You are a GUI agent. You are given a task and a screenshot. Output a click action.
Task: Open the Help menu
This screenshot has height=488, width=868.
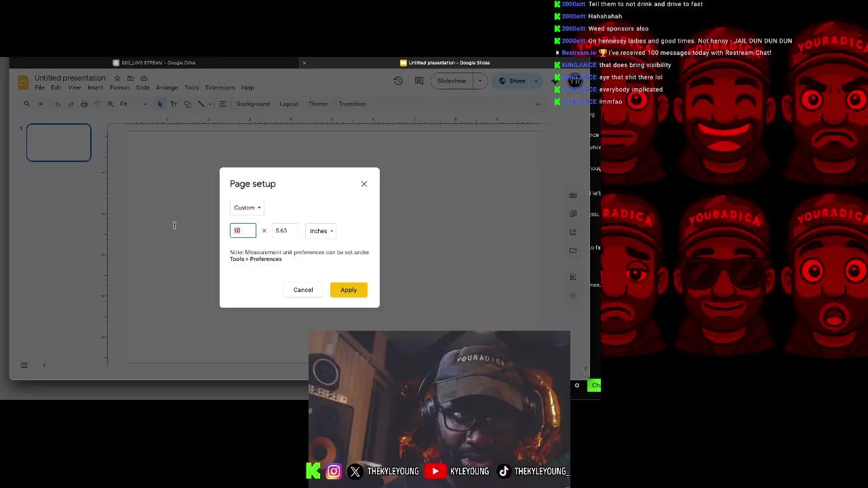tap(248, 87)
